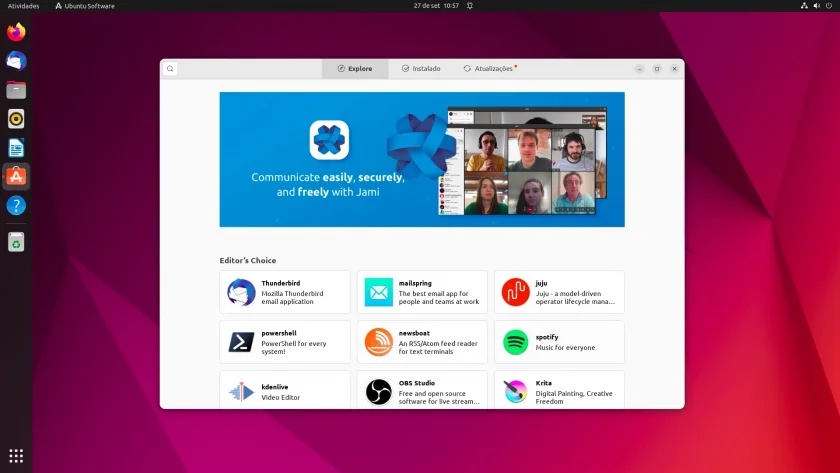This screenshot has width=840, height=473.
Task: Launch Firefox from the dock
Action: click(16, 32)
